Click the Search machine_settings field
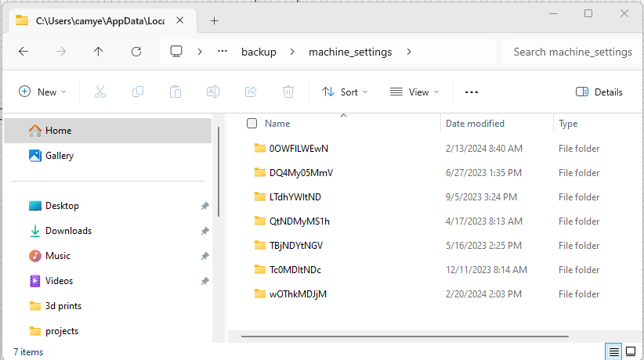The height and width of the screenshot is (360, 644). click(572, 52)
